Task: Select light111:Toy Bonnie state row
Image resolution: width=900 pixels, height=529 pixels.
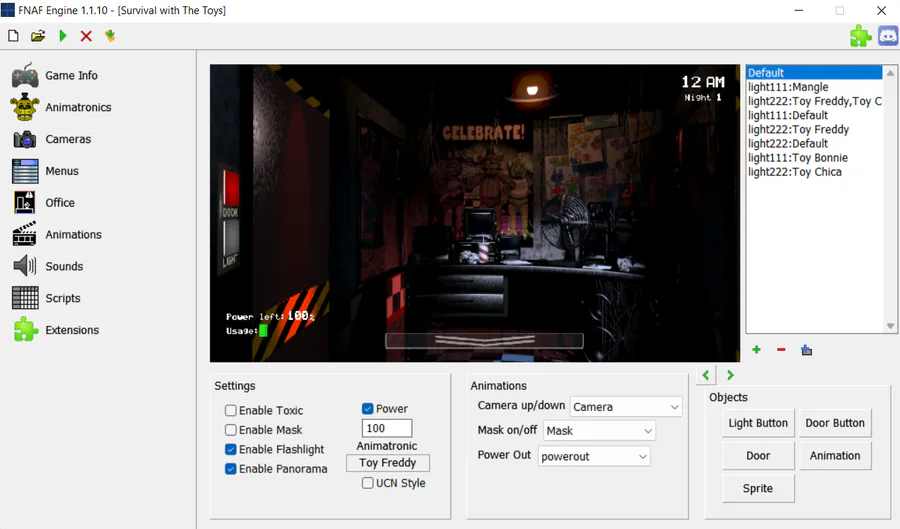Action: 814,158
